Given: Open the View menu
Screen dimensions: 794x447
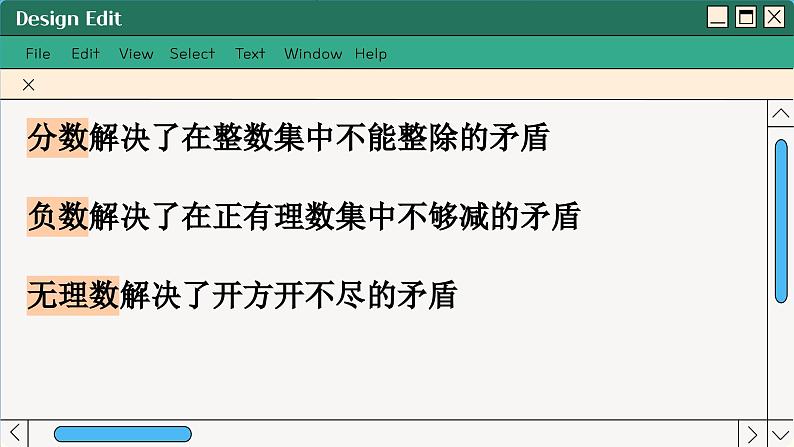Looking at the screenshot, I should coord(136,54).
